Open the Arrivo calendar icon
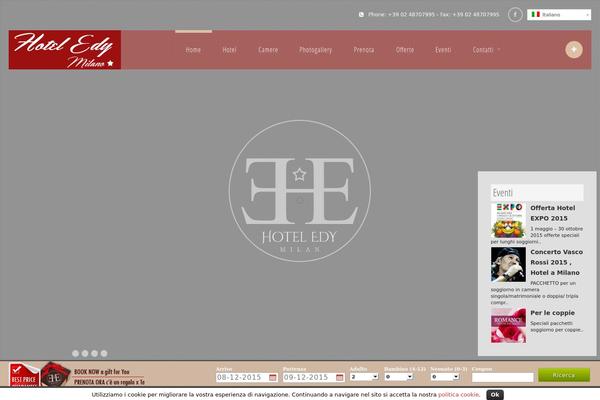Image resolution: width=600 pixels, height=400 pixels. (272, 377)
